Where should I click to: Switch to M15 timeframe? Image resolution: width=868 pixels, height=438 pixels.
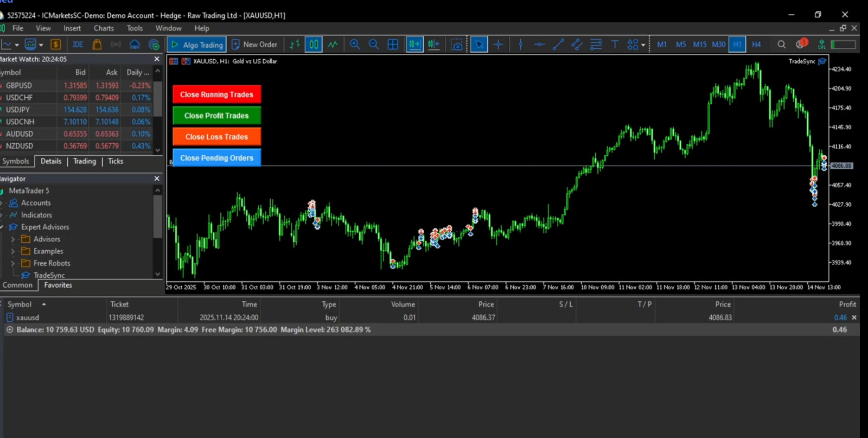(700, 45)
